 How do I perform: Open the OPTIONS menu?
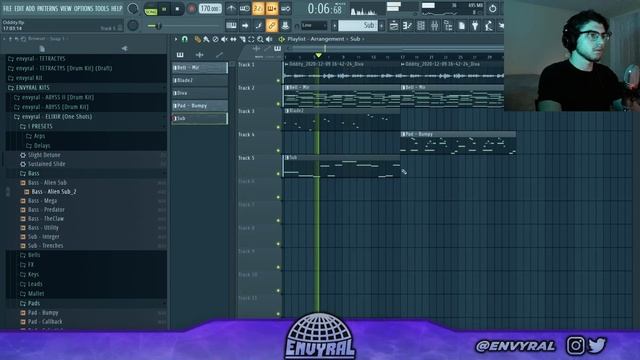tap(84, 9)
